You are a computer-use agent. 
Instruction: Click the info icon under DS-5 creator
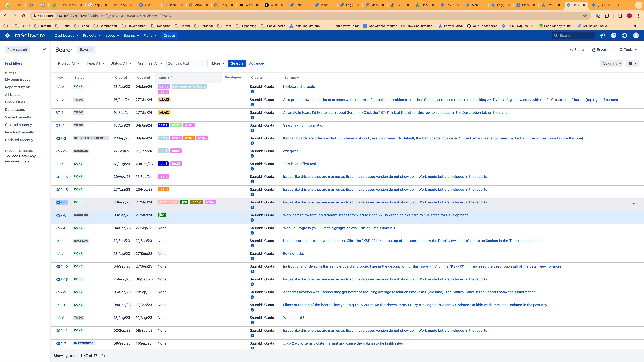tap(252, 92)
